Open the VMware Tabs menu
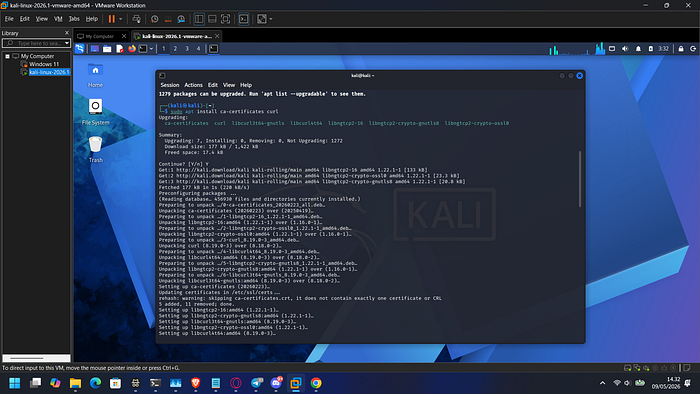This screenshot has width=700, height=394. click(74, 19)
